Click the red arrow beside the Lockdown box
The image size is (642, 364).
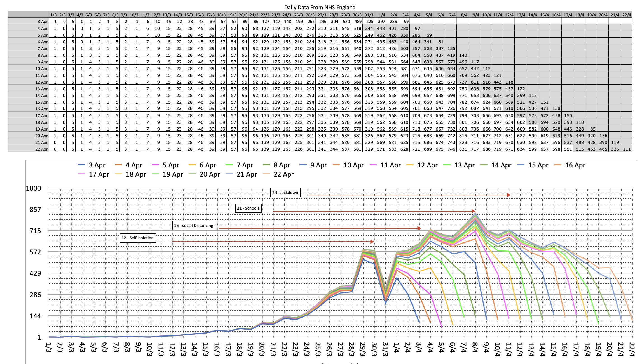(409, 195)
